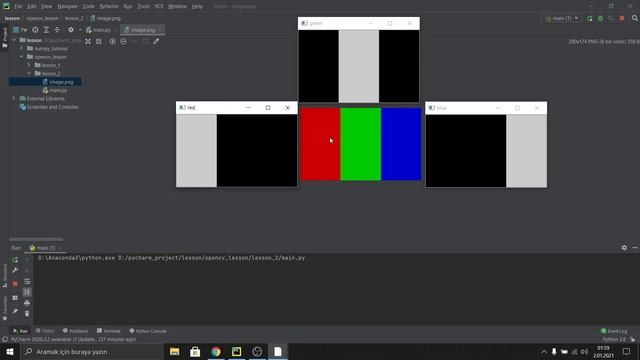Viewport: 640px width, 360px height.
Task: Click the opencv_lesson breadcrumb
Action: pos(42,18)
